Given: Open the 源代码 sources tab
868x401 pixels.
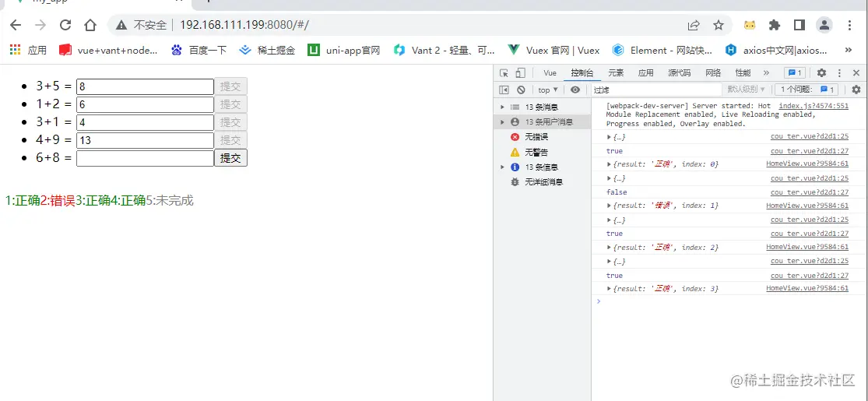Looking at the screenshot, I should (x=680, y=73).
